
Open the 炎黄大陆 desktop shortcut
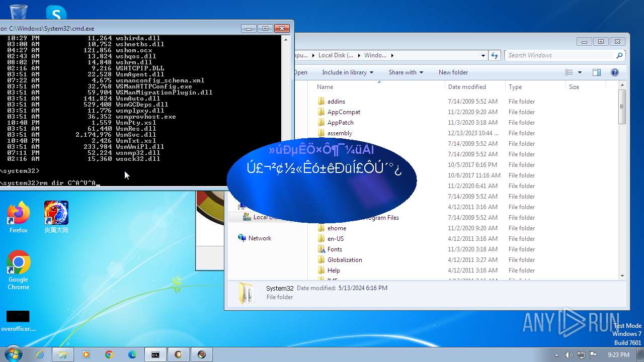(x=56, y=217)
